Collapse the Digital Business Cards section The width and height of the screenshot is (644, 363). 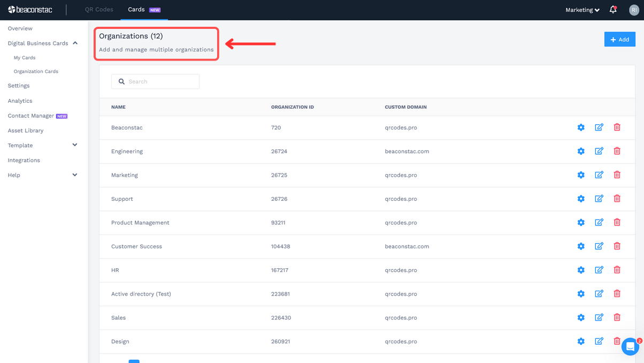point(75,43)
